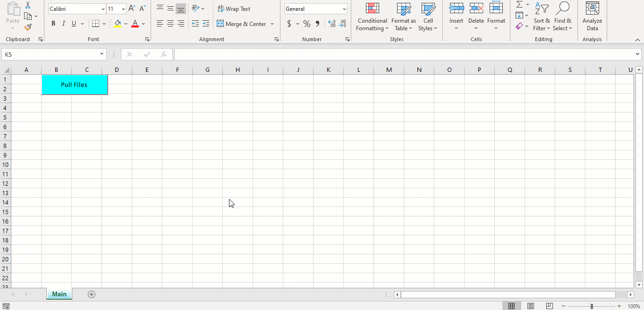Viewport: 644px width, 310px height.
Task: Toggle italic formatting
Action: coord(64,24)
